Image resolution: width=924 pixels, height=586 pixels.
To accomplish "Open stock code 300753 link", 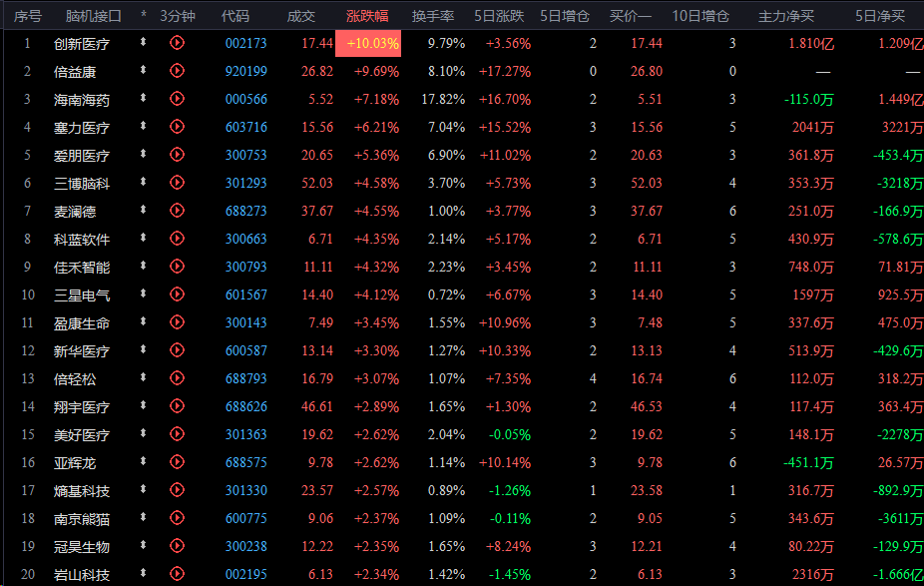I will 245,155.
